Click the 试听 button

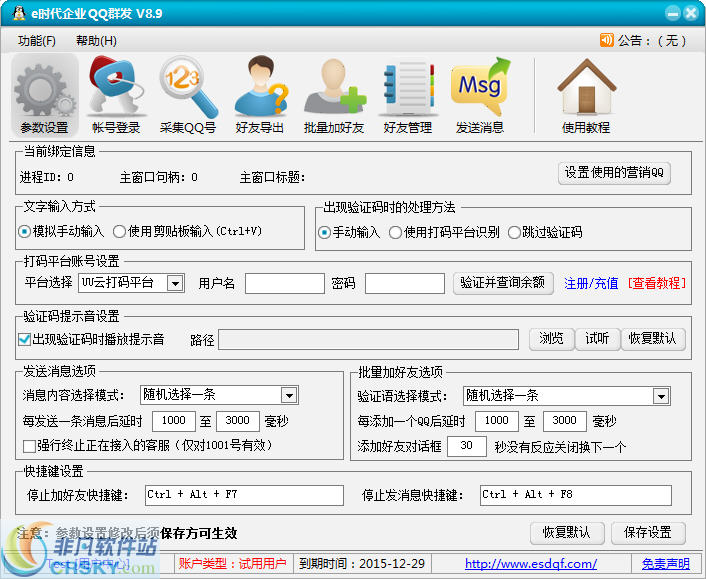[597, 339]
